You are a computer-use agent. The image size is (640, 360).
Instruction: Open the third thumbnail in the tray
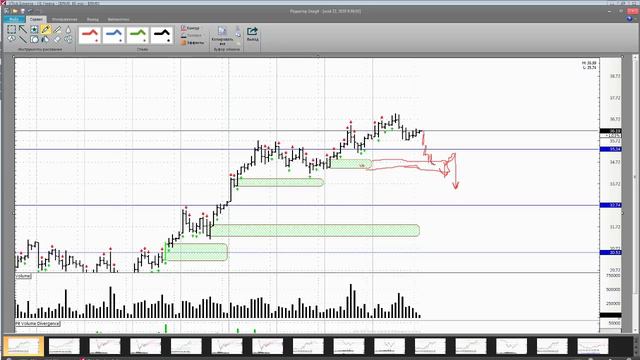(x=105, y=346)
